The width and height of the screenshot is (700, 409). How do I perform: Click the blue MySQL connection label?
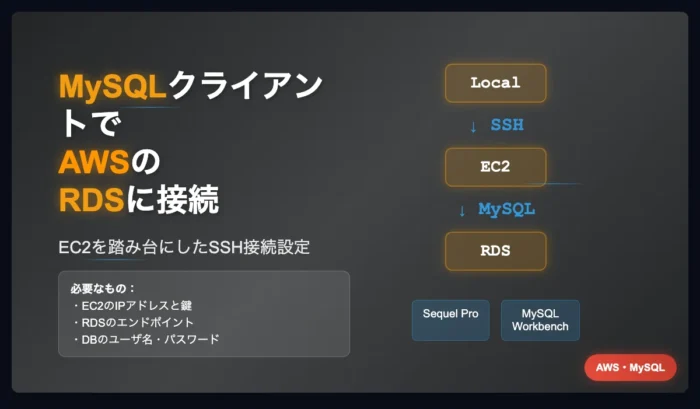click(507, 209)
